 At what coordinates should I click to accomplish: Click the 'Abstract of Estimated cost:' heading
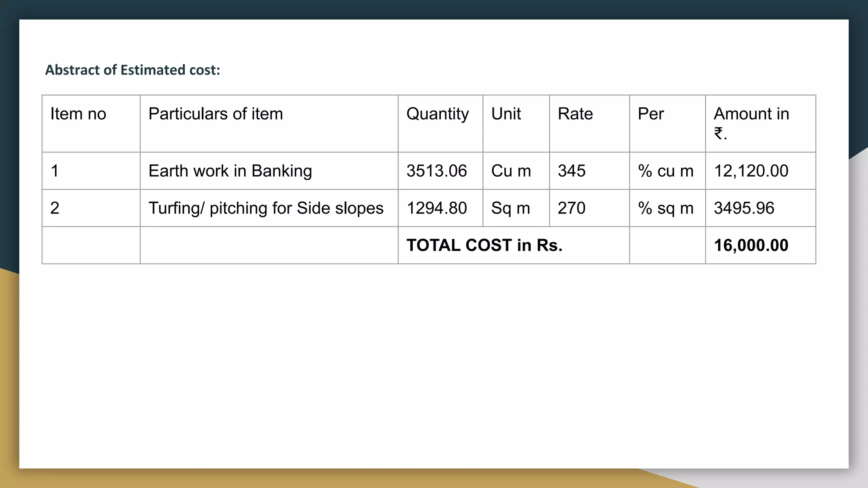coord(133,70)
